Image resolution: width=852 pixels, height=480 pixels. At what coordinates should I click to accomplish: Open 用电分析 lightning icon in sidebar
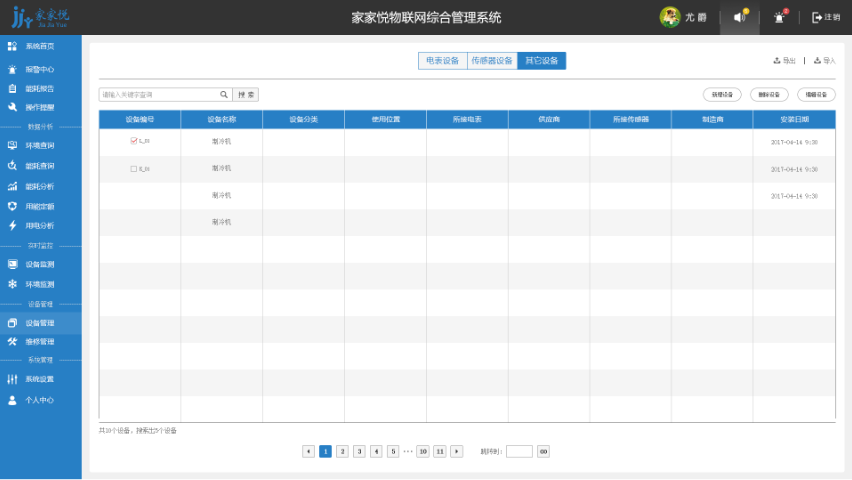point(12,225)
